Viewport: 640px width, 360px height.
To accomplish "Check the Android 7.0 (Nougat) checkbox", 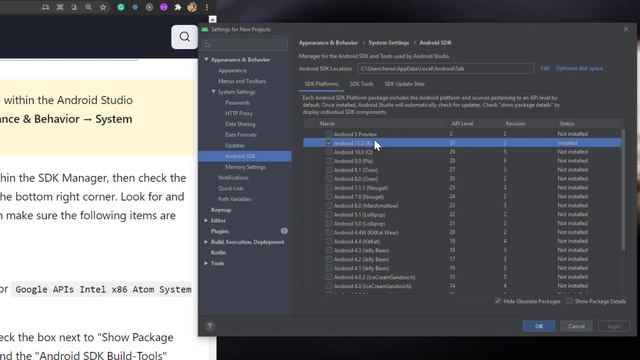I will click(x=329, y=197).
